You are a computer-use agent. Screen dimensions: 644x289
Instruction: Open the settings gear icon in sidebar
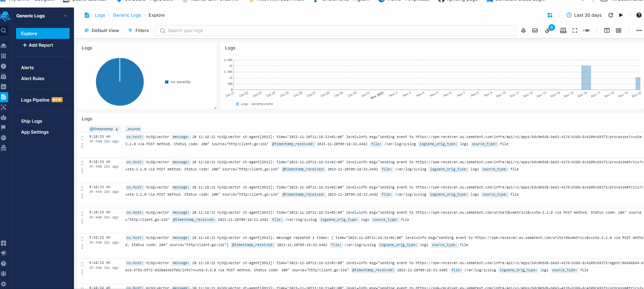pos(3,284)
